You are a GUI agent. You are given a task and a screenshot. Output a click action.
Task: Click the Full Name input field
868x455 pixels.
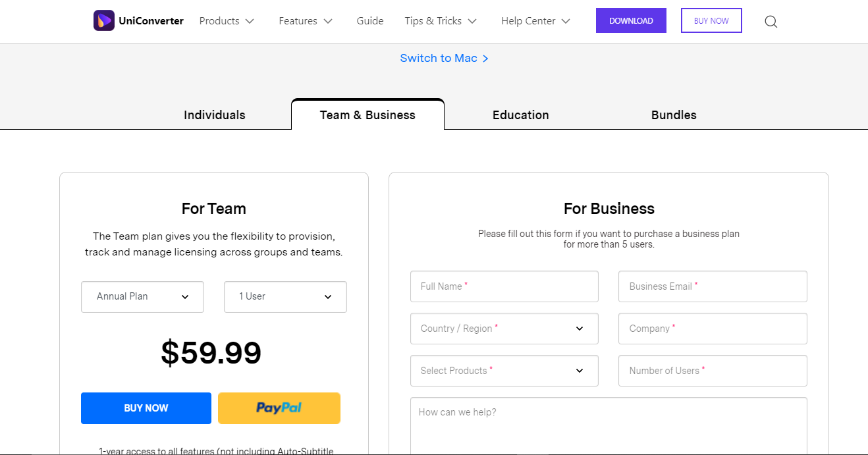[504, 286]
